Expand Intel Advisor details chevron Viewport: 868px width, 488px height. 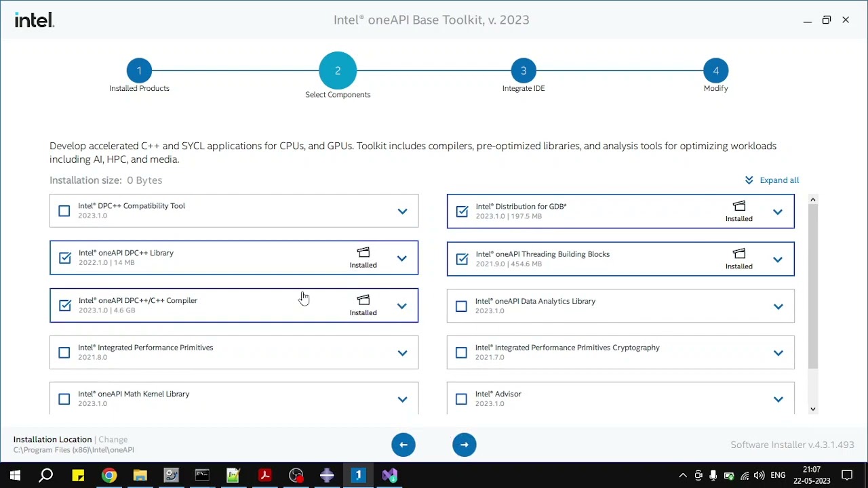[778, 399]
